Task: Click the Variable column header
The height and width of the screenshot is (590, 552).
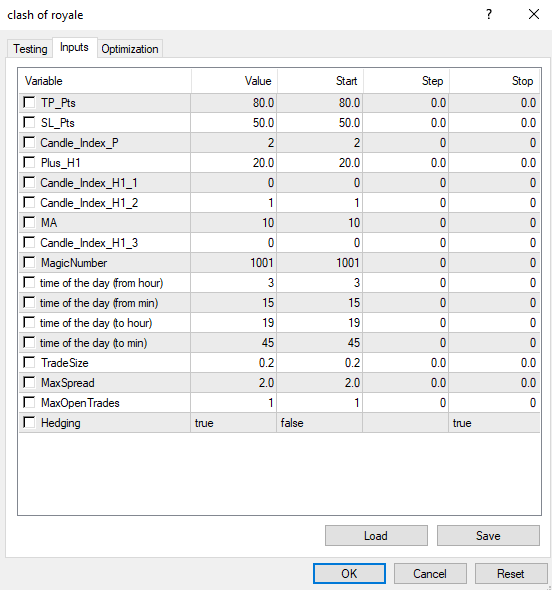Action: (105, 81)
